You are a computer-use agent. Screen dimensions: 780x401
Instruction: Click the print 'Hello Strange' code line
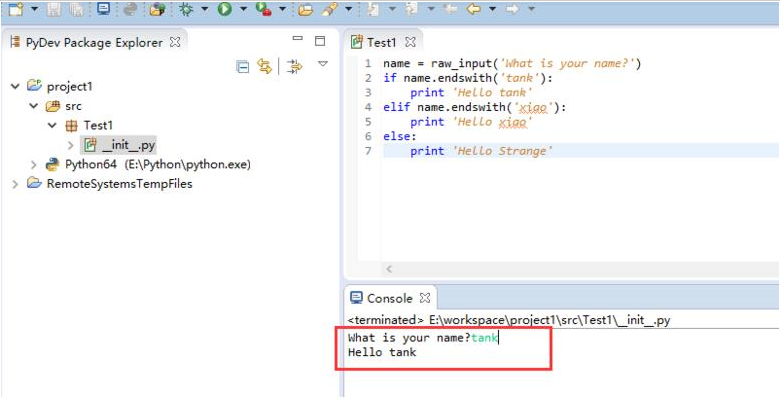[481, 151]
